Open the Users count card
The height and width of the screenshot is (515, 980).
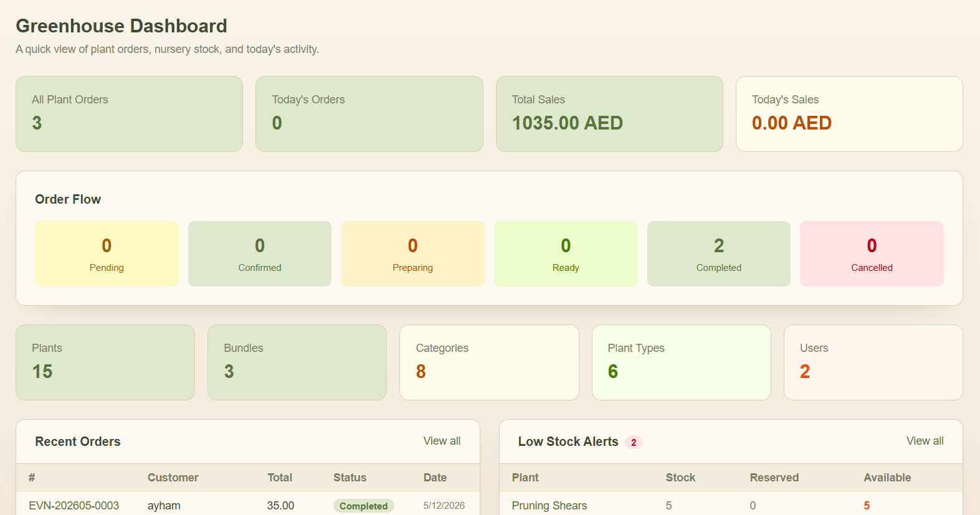[x=873, y=362]
